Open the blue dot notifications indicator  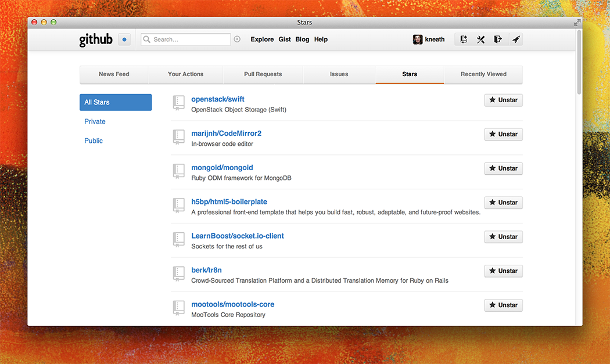[x=124, y=39]
